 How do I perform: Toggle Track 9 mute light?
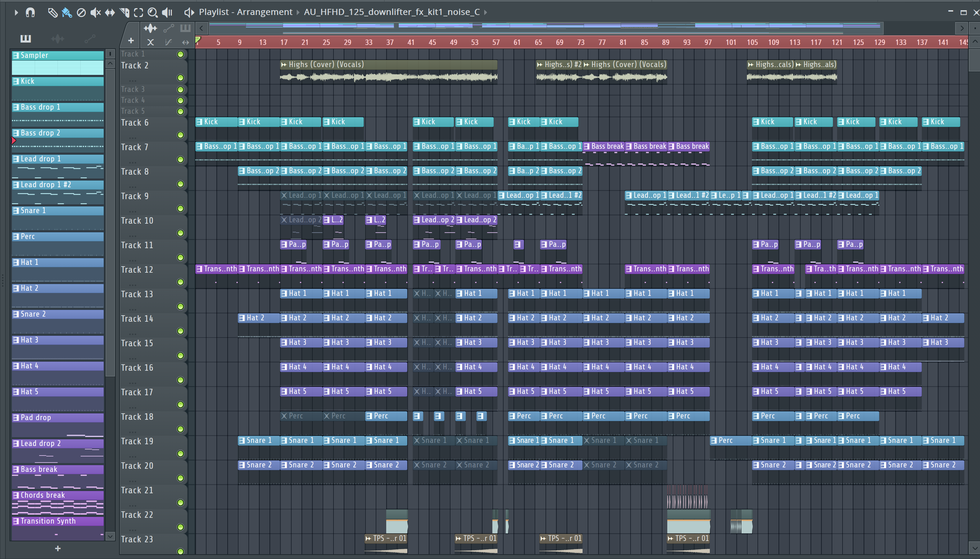[180, 209]
